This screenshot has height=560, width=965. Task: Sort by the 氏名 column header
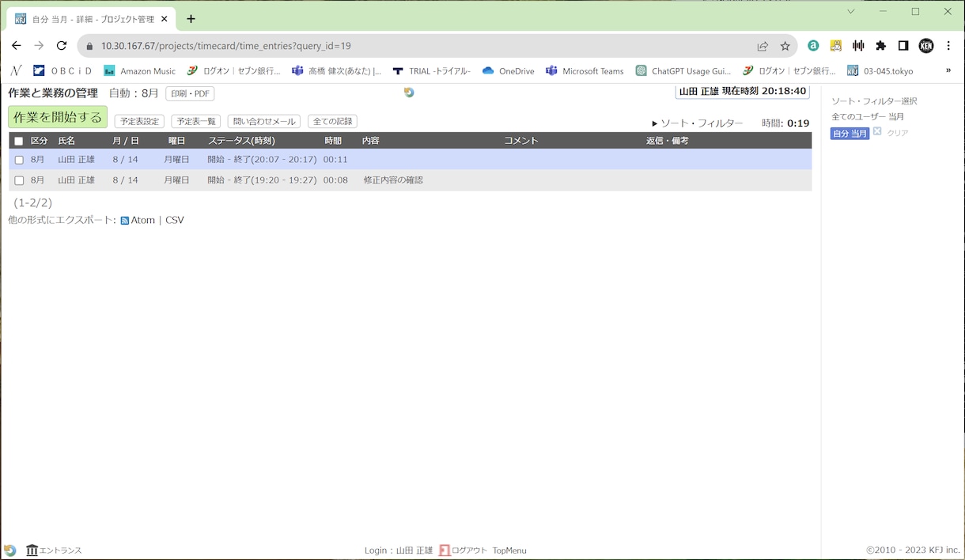[66, 141]
